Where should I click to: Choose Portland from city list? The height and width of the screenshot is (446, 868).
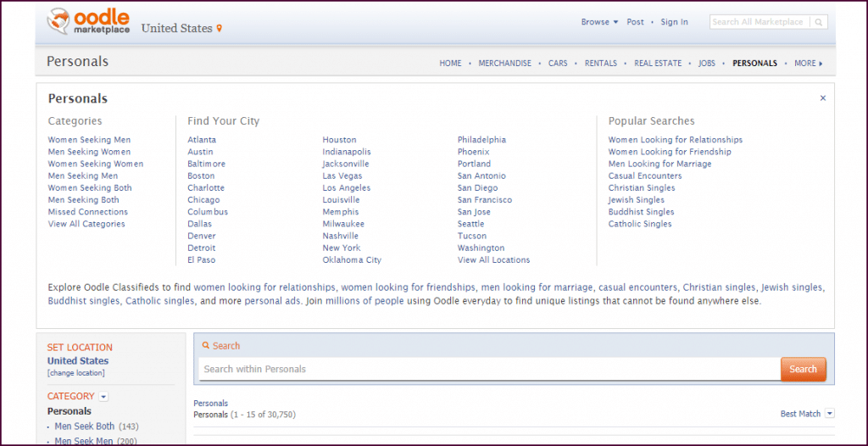(474, 164)
